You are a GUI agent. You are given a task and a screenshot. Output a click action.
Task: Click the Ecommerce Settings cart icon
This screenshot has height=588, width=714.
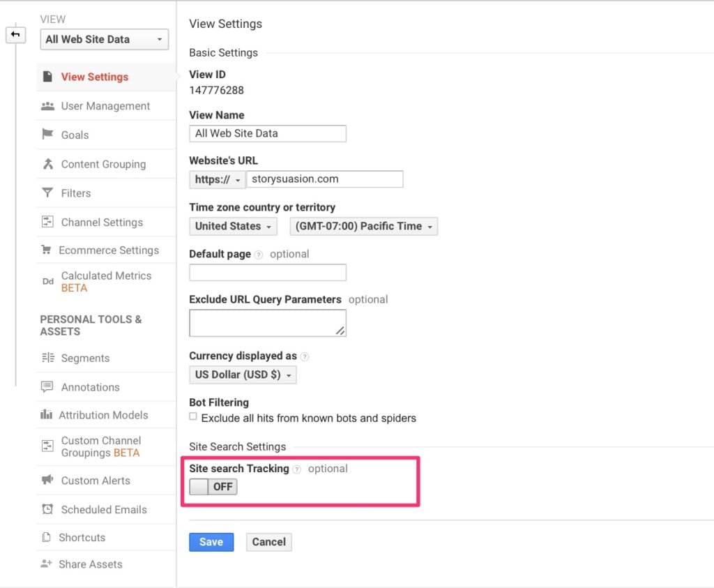click(47, 250)
